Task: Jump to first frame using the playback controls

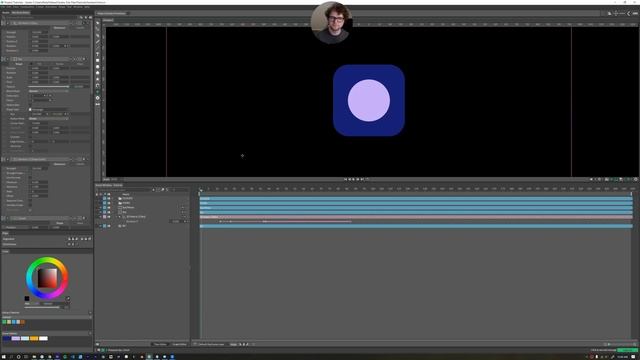Action: click(x=345, y=179)
